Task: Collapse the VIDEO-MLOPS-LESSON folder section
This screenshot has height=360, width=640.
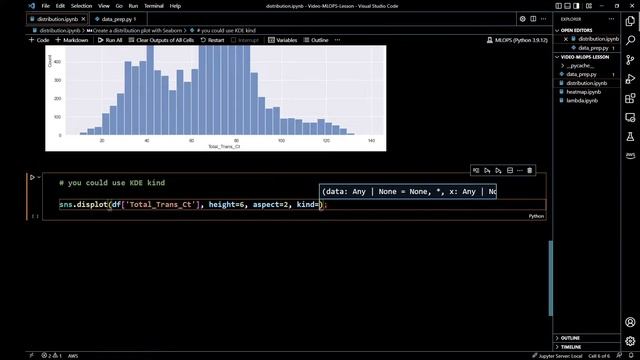Action: click(x=586, y=57)
